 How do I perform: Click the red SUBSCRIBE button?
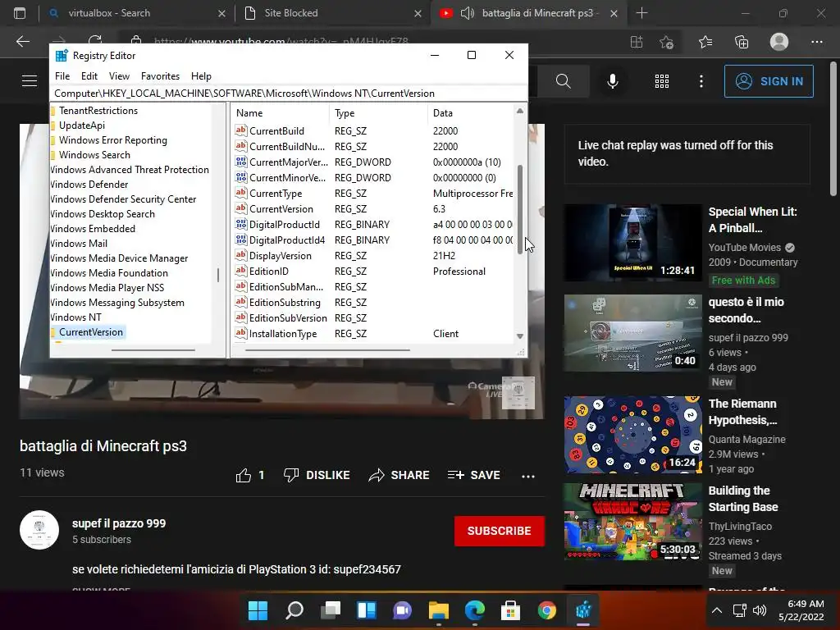(500, 531)
